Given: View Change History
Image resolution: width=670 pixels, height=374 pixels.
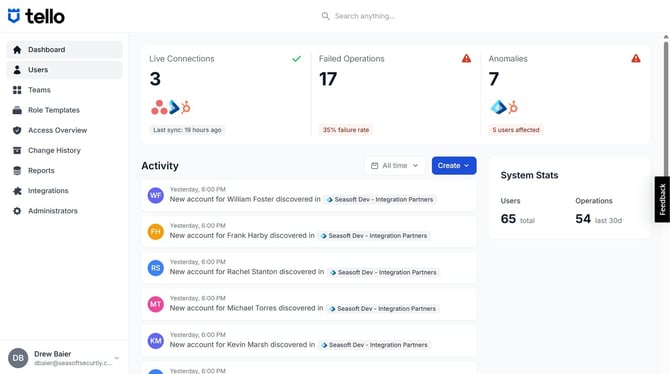Looking at the screenshot, I should [x=65, y=150].
